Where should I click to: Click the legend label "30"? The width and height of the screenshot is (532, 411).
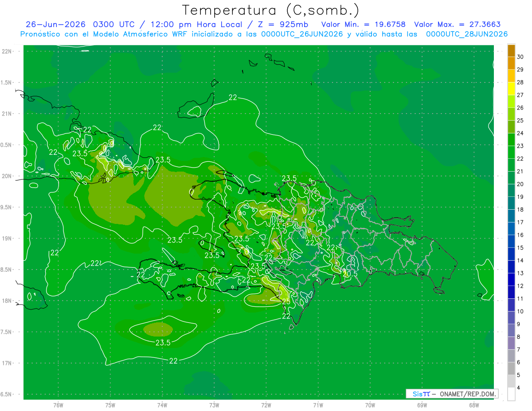tap(520, 57)
